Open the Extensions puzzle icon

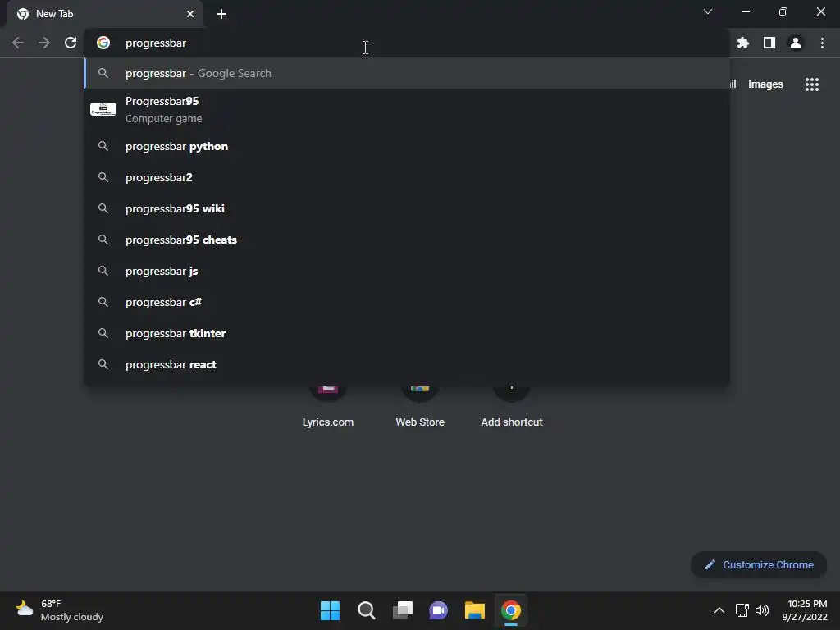743,43
